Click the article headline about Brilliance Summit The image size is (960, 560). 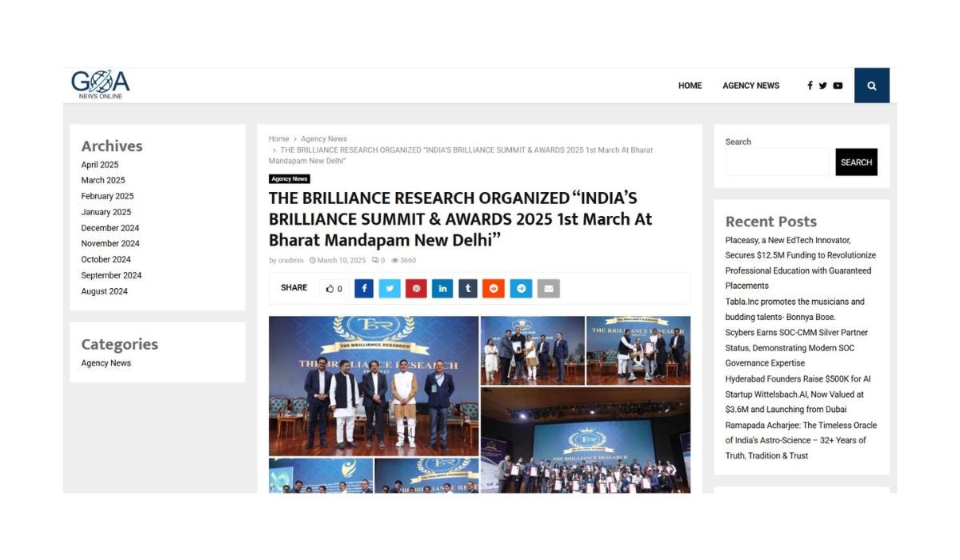(461, 219)
